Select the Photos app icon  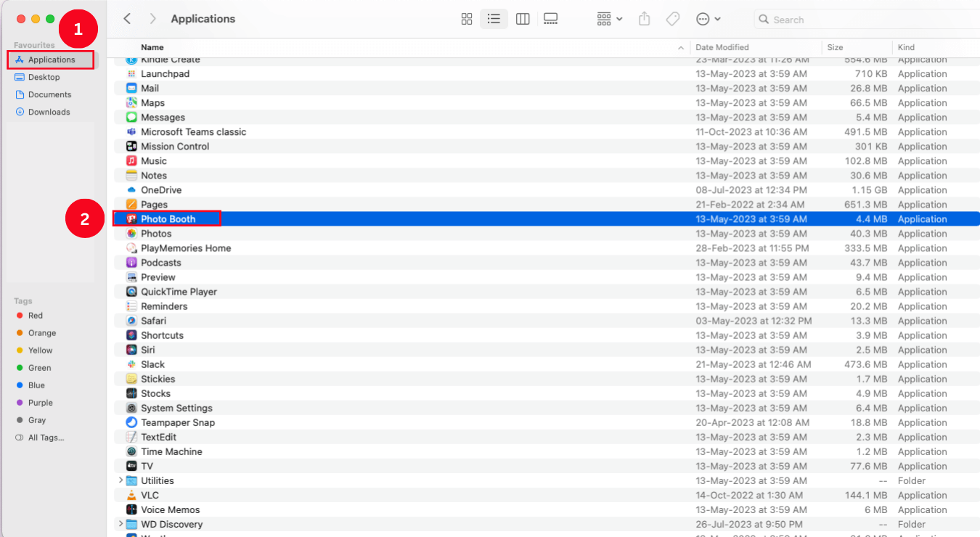[131, 234]
